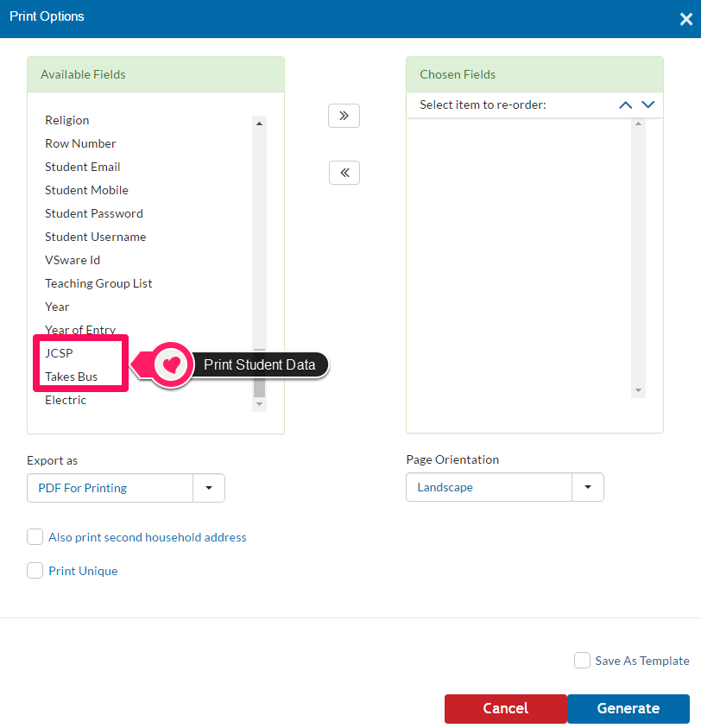Click Available Fields scrollbar down arrow
The width and height of the screenshot is (701, 728).
coord(260,404)
